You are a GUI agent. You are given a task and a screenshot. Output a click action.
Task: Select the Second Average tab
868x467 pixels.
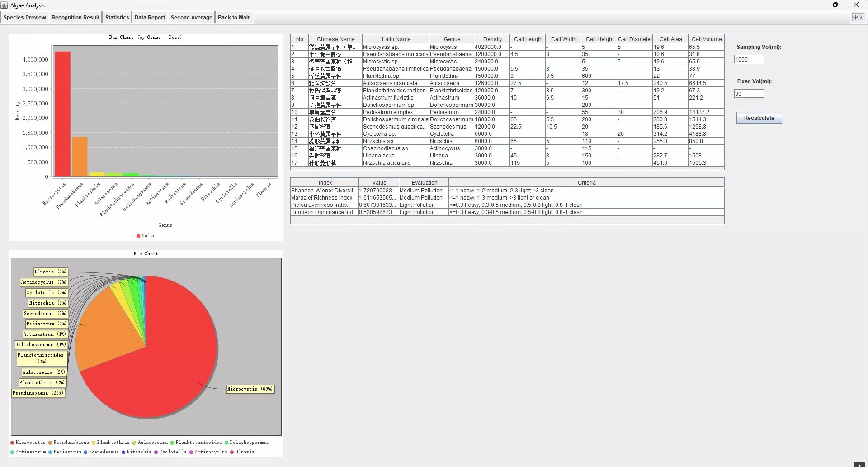tap(191, 18)
